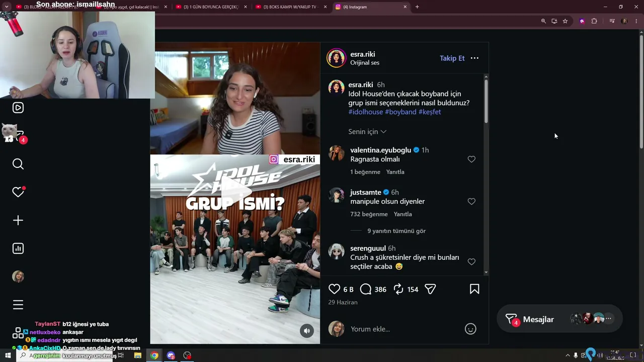Open your profile avatar in the sidebar
The height and width of the screenshot is (362, 644).
(18, 277)
